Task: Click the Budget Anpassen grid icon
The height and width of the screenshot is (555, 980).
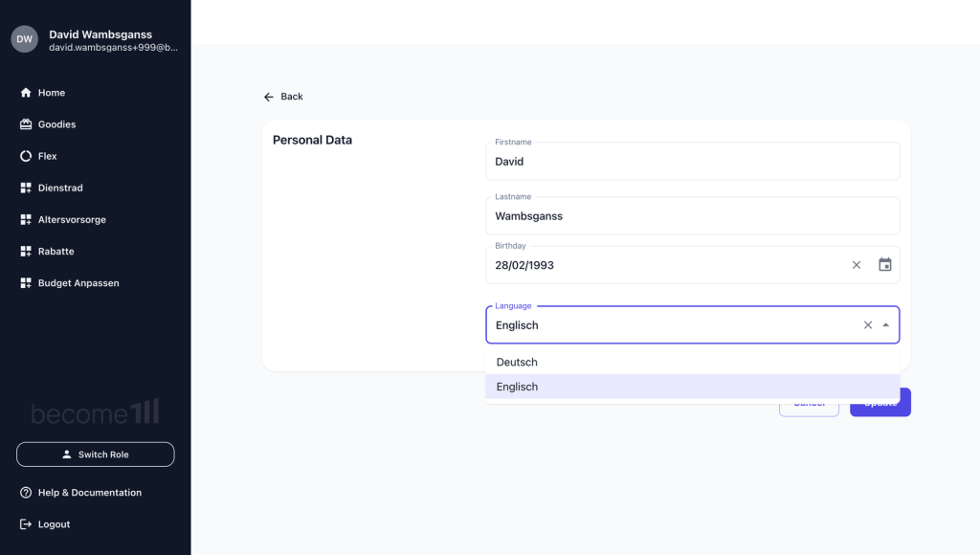Action: [x=26, y=283]
